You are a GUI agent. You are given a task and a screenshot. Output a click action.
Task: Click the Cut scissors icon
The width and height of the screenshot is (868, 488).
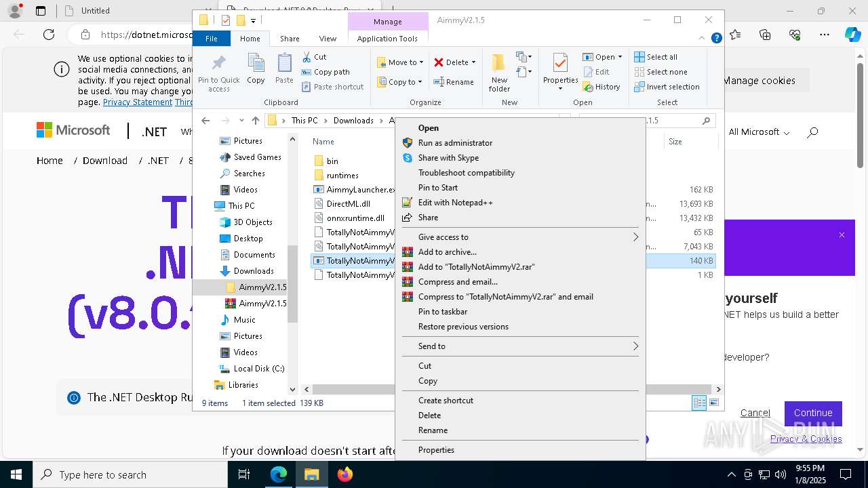pyautogui.click(x=307, y=57)
